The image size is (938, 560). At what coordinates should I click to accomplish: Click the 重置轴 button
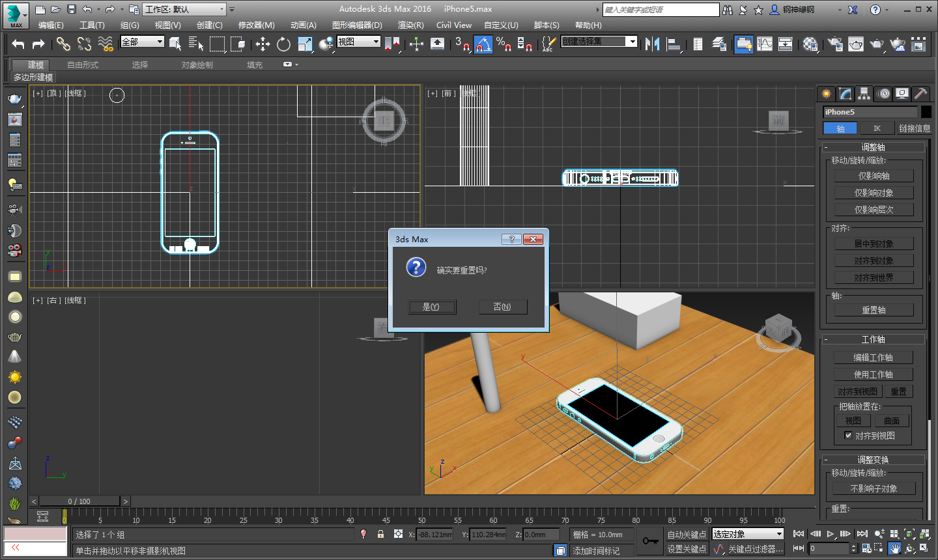[x=874, y=310]
